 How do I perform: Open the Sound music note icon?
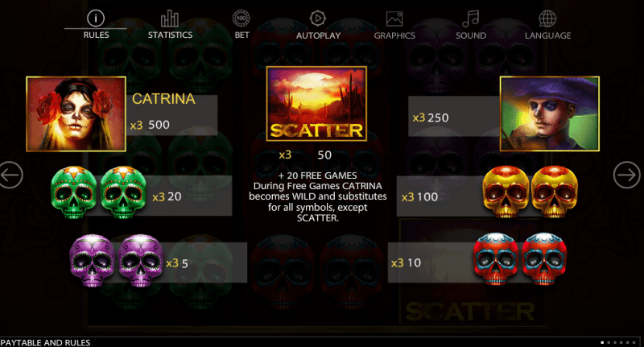[x=471, y=19]
